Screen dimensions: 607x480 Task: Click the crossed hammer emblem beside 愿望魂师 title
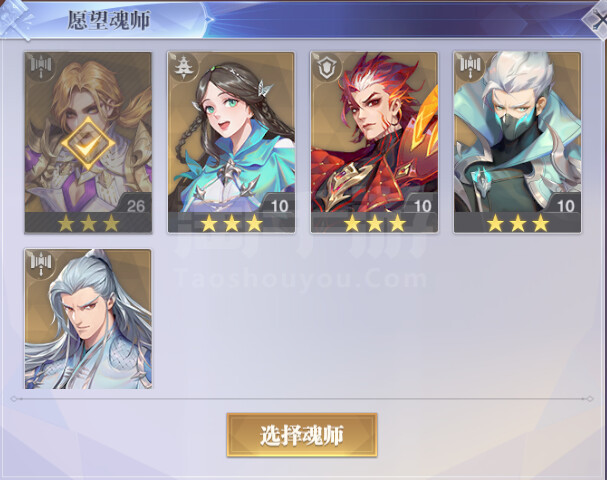click(x=15, y=17)
